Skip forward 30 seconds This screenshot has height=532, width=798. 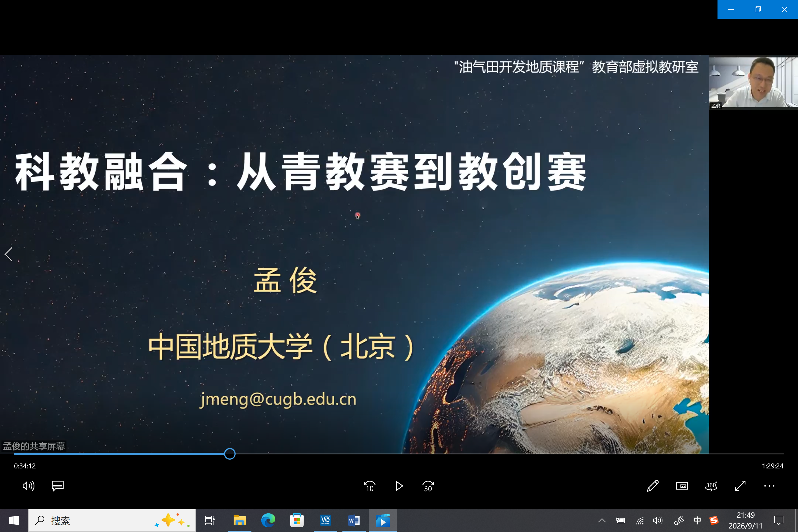coord(428,486)
